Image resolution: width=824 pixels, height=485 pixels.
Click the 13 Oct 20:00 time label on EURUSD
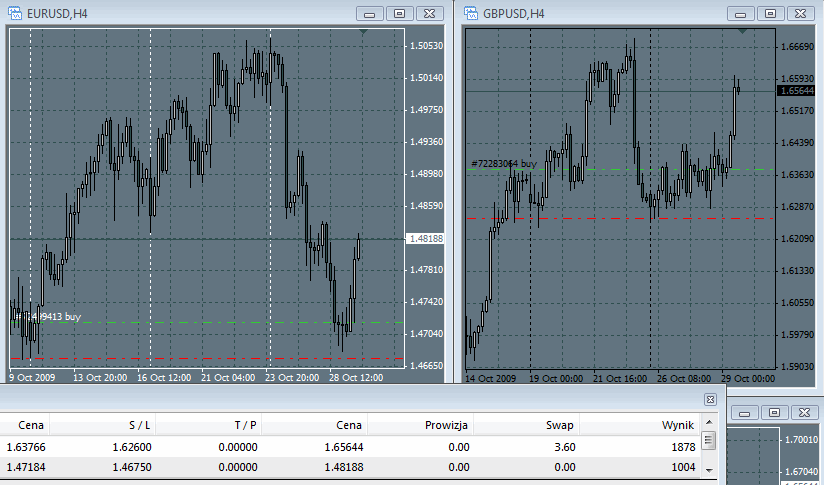click(x=100, y=377)
